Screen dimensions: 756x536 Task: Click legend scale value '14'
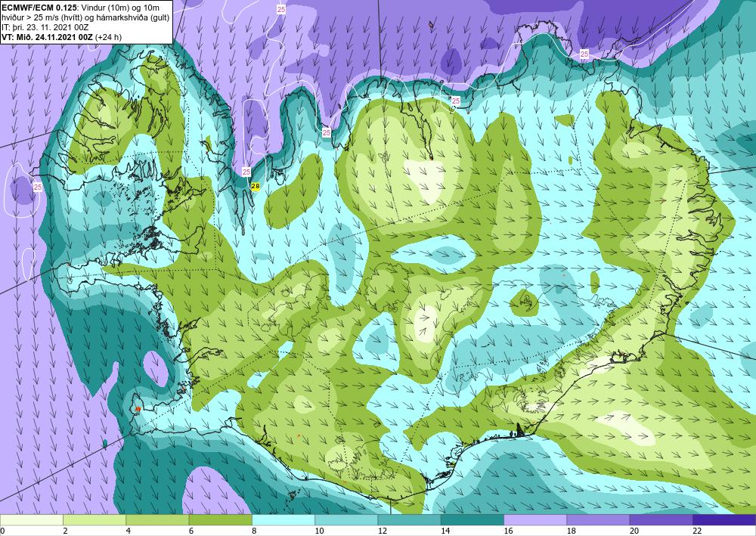[445, 531]
